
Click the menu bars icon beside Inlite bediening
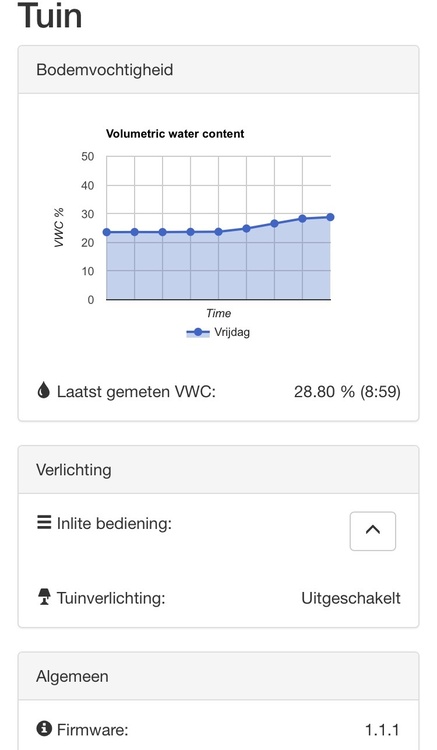(x=44, y=522)
